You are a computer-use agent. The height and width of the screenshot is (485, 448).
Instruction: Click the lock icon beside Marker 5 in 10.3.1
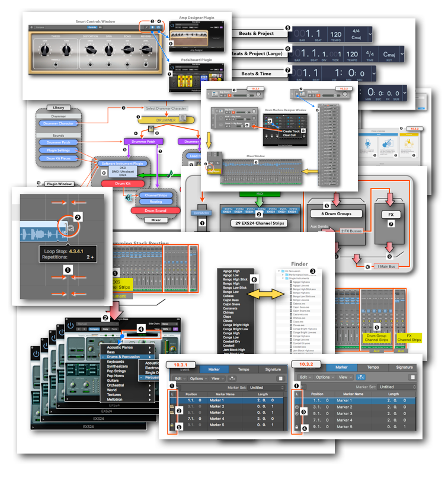(x=172, y=425)
